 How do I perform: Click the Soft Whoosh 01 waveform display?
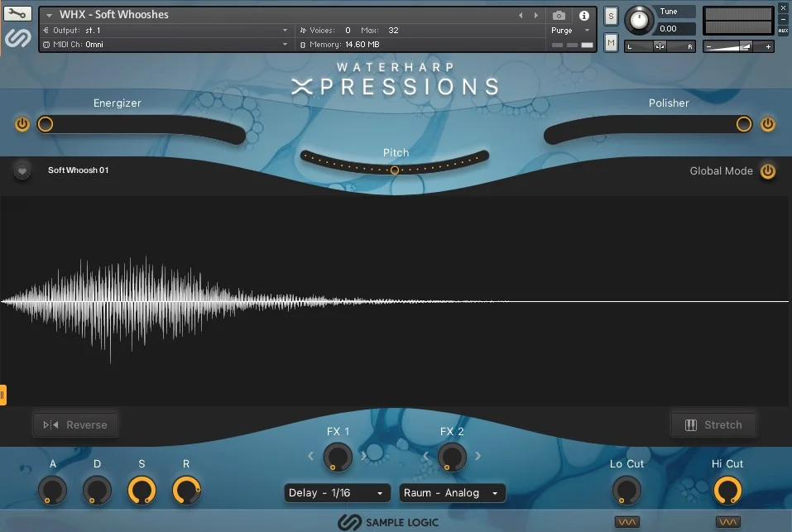click(x=396, y=301)
